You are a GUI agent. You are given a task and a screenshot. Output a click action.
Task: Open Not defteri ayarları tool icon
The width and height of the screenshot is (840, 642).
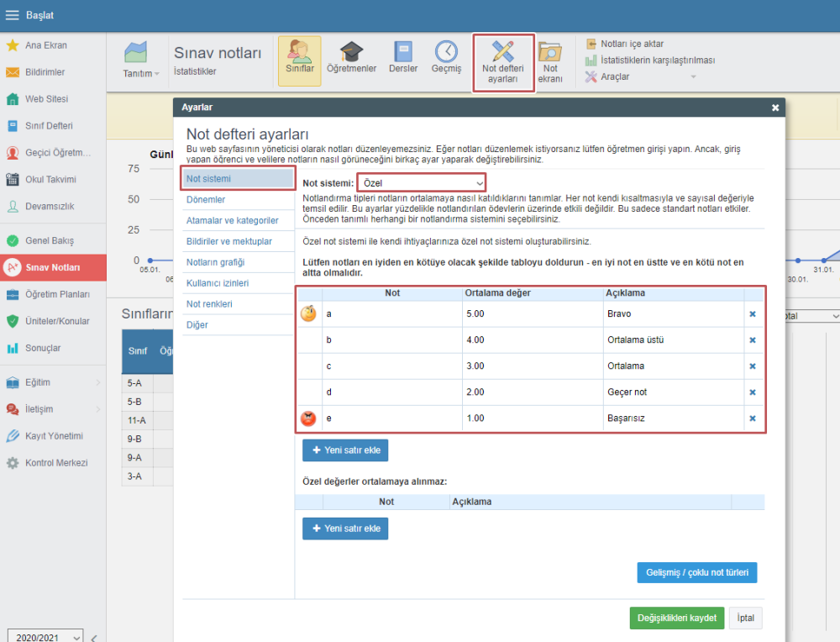click(502, 51)
